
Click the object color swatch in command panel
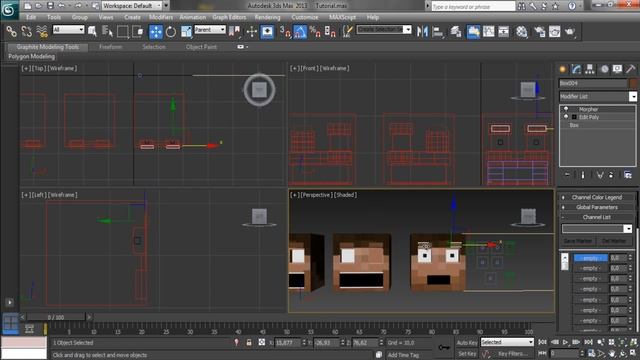pos(633,83)
